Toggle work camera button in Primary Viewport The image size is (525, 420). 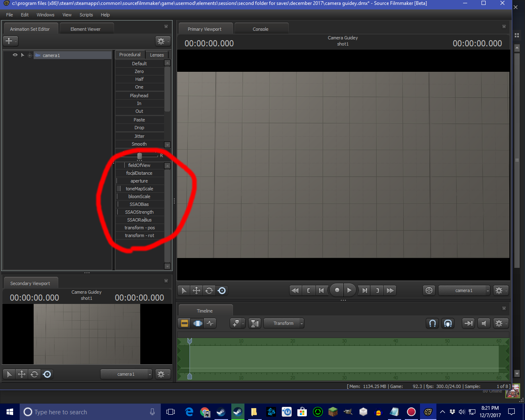[x=429, y=290]
